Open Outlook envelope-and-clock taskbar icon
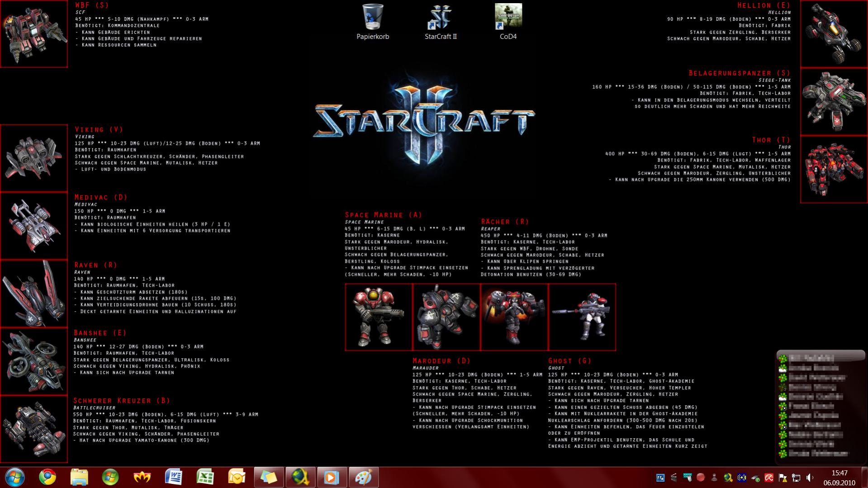The image size is (868, 488). point(237,477)
